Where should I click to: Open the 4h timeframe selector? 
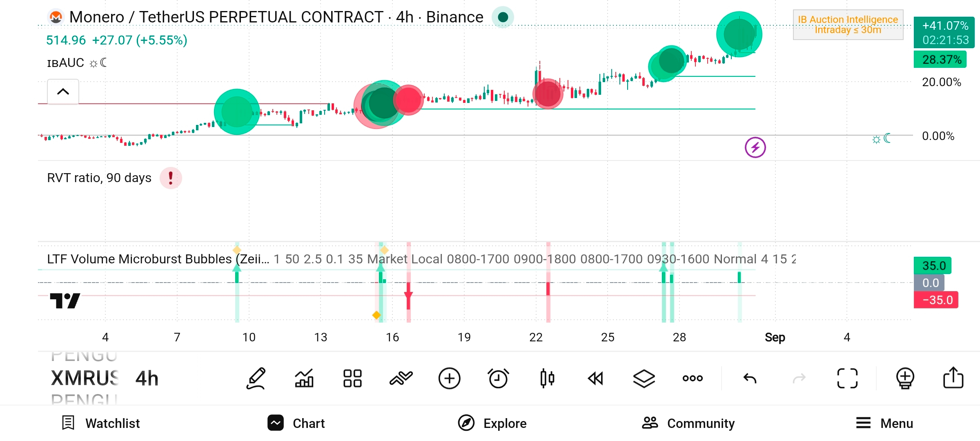(147, 379)
